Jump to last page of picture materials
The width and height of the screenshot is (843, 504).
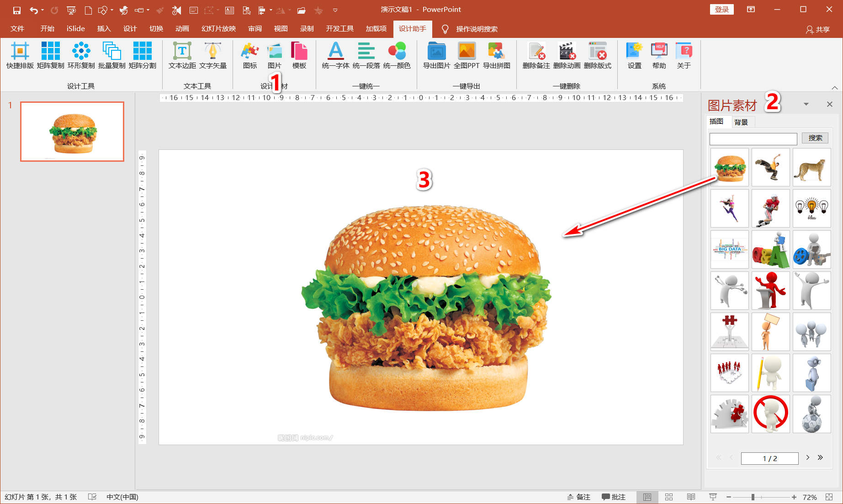[x=821, y=457]
